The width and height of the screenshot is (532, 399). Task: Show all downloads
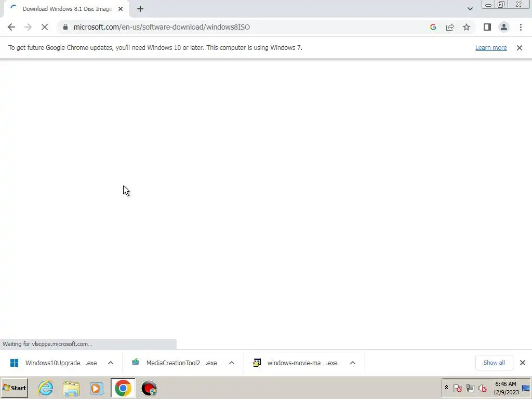pos(494,363)
